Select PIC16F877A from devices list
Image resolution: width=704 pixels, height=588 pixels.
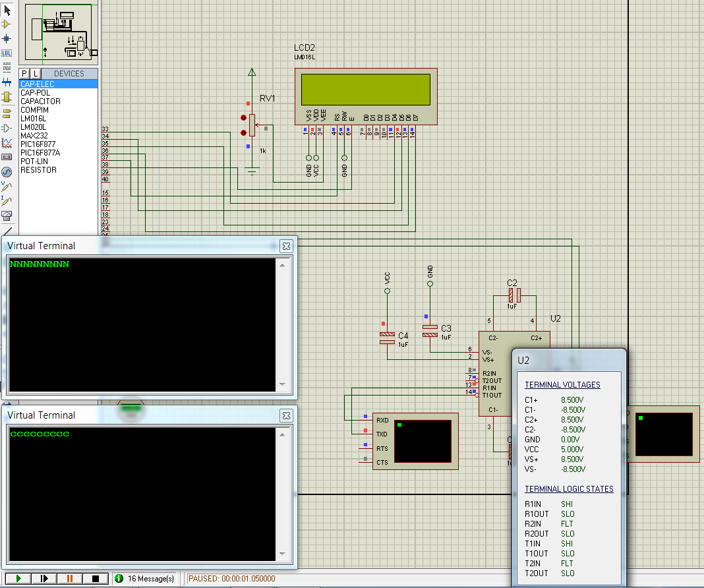tap(40, 153)
